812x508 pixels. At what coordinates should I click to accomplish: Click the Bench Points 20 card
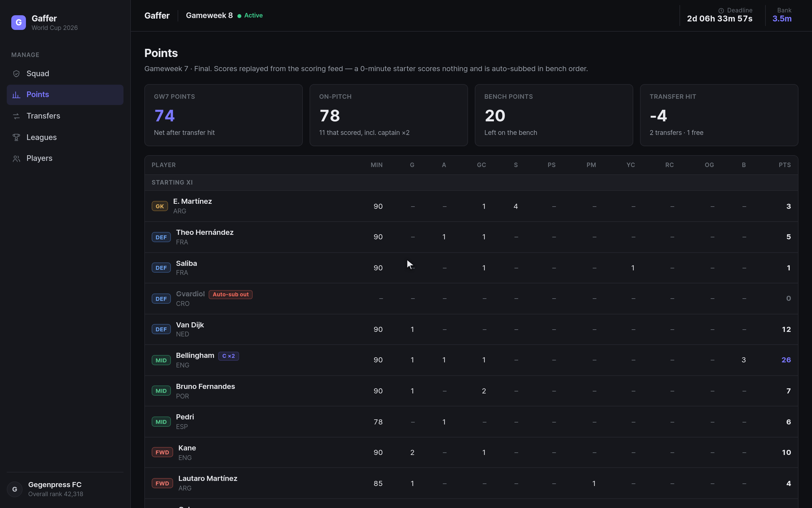click(554, 115)
